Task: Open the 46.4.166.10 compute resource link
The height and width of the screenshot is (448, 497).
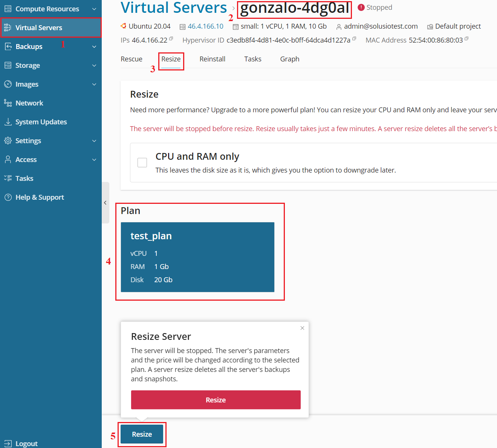Action: pos(205,26)
